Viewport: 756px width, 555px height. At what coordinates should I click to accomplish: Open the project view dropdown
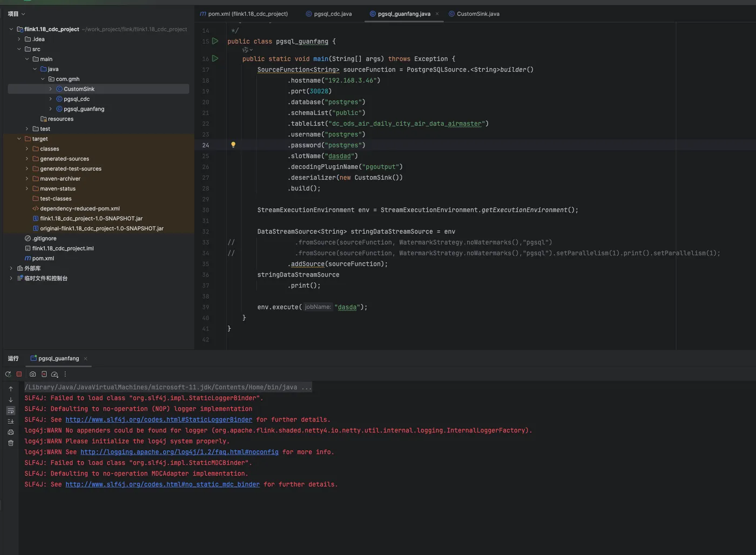16,14
